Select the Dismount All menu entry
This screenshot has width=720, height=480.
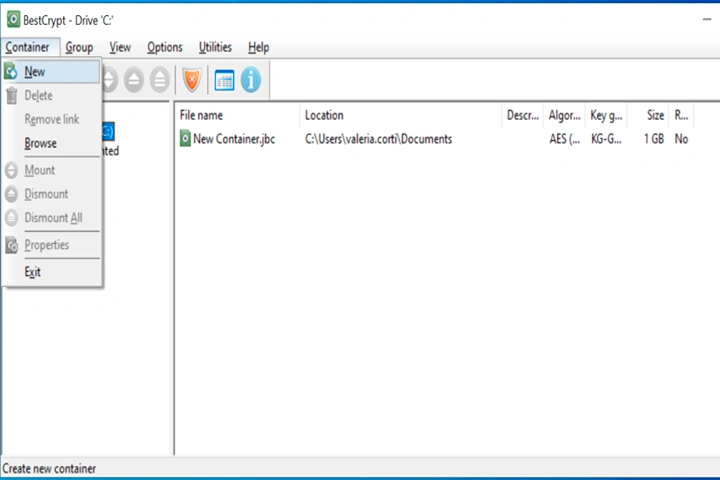pos(51,218)
